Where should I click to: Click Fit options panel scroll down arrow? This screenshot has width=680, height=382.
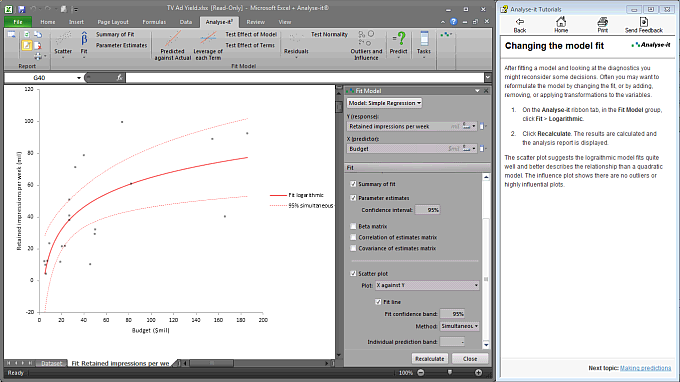pyautogui.click(x=486, y=345)
